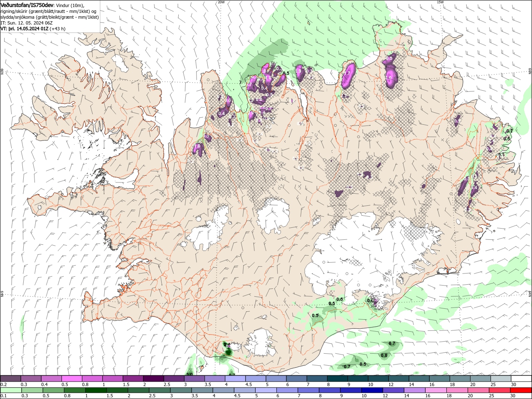Pick the 2 green swatch in lower legend row
This screenshot has height=399, width=532.
pos(138,390)
